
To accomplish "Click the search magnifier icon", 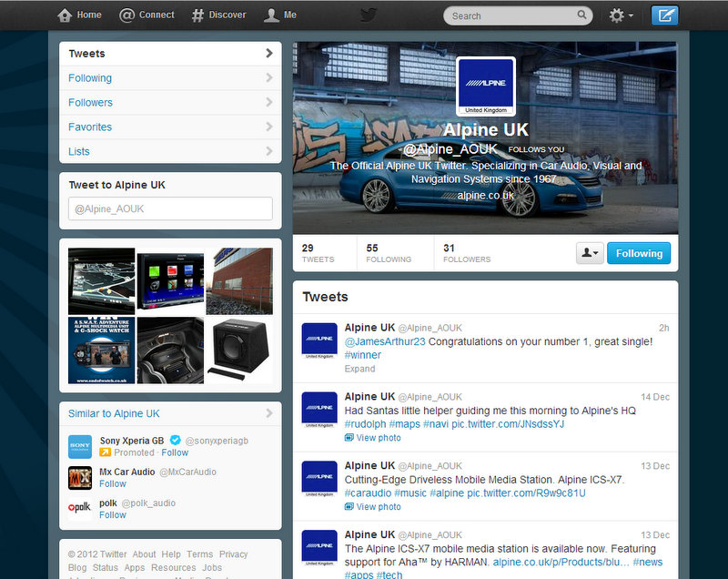I will 581,15.
